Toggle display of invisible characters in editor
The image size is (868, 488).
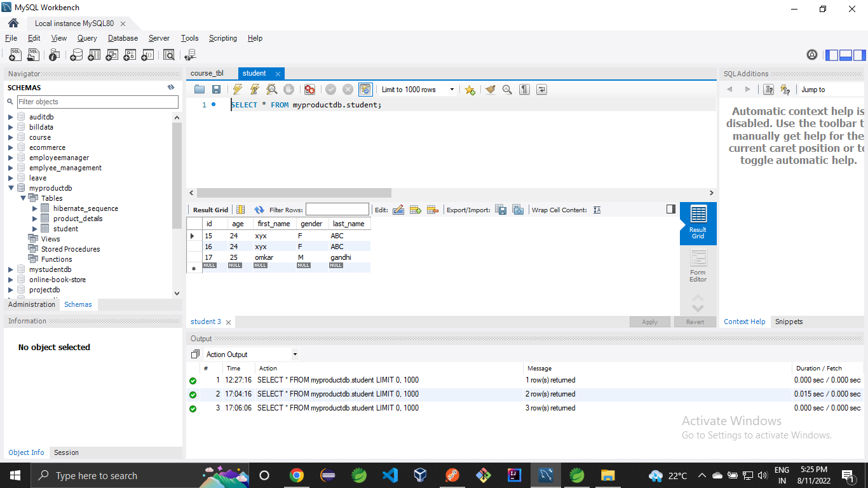[524, 89]
